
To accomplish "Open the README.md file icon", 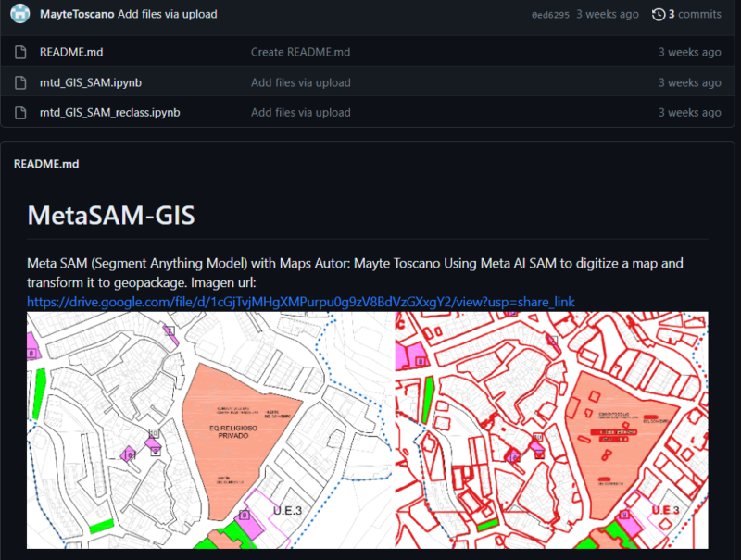I will click(22, 52).
